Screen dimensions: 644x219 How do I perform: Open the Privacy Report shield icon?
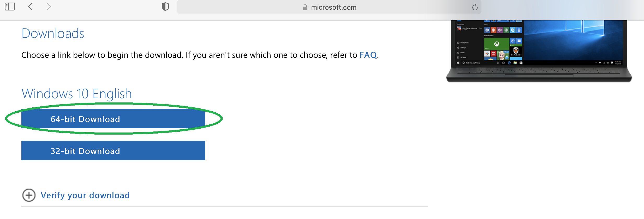click(165, 7)
